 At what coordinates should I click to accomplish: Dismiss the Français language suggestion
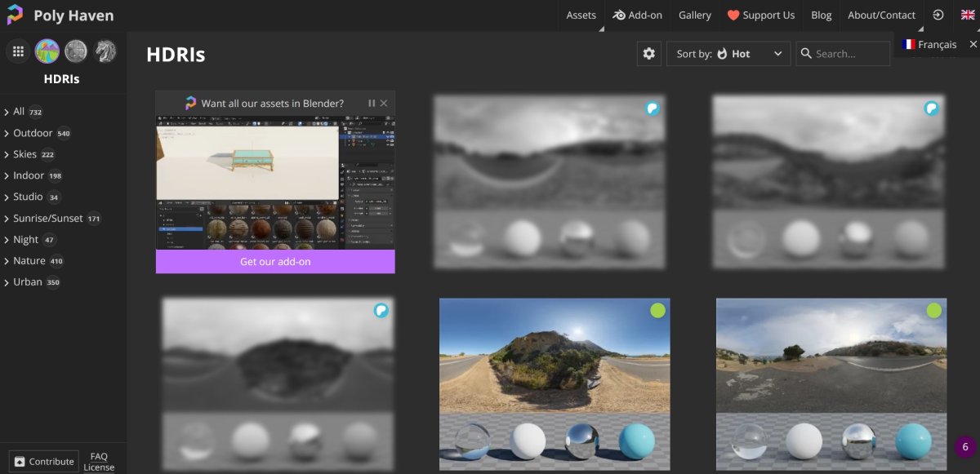[x=973, y=44]
